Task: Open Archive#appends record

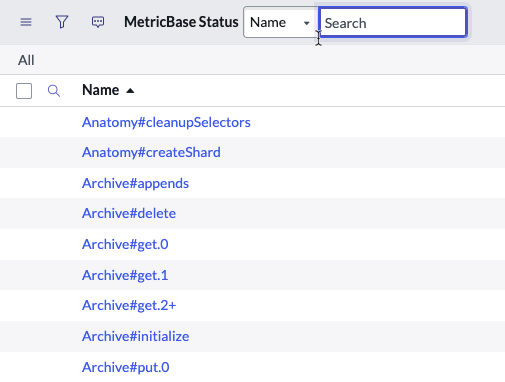Action: 135,183
